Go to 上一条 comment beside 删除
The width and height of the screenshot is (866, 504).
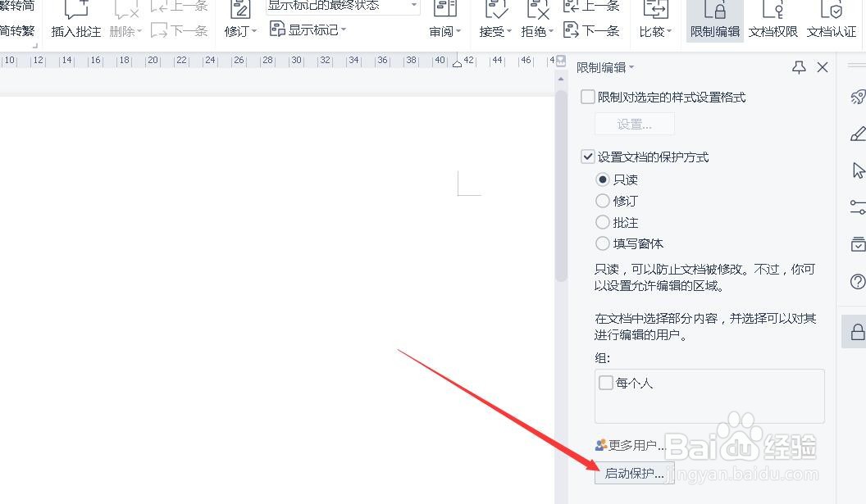(180, 6)
